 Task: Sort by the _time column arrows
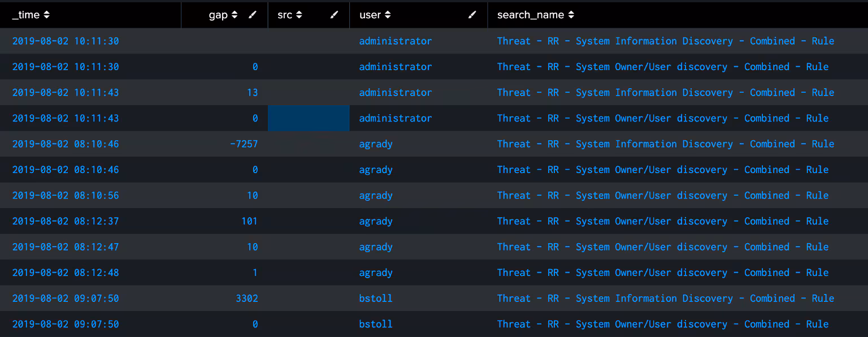point(46,15)
